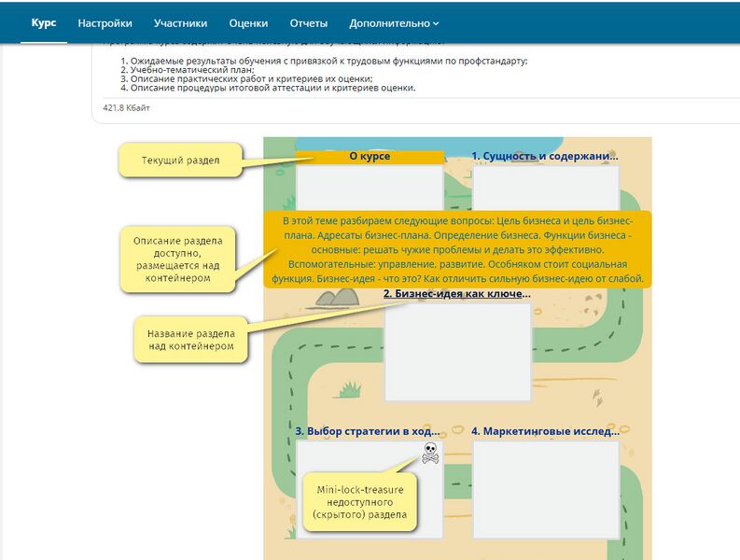The width and height of the screenshot is (740, 560).
Task: Click the skull-and-crossbones locked section icon
Action: pyautogui.click(x=430, y=453)
